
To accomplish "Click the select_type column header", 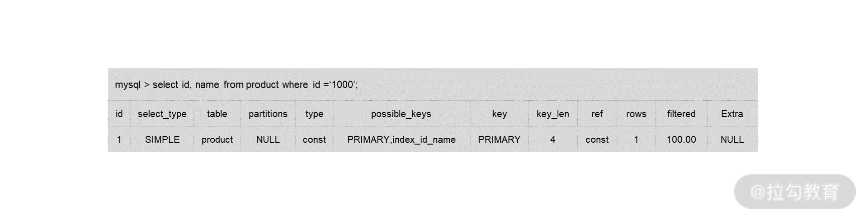I will pyautogui.click(x=162, y=114).
